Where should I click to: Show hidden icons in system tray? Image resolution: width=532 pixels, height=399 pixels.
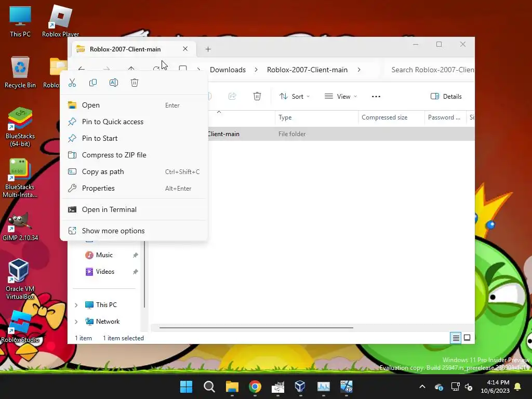click(x=422, y=387)
